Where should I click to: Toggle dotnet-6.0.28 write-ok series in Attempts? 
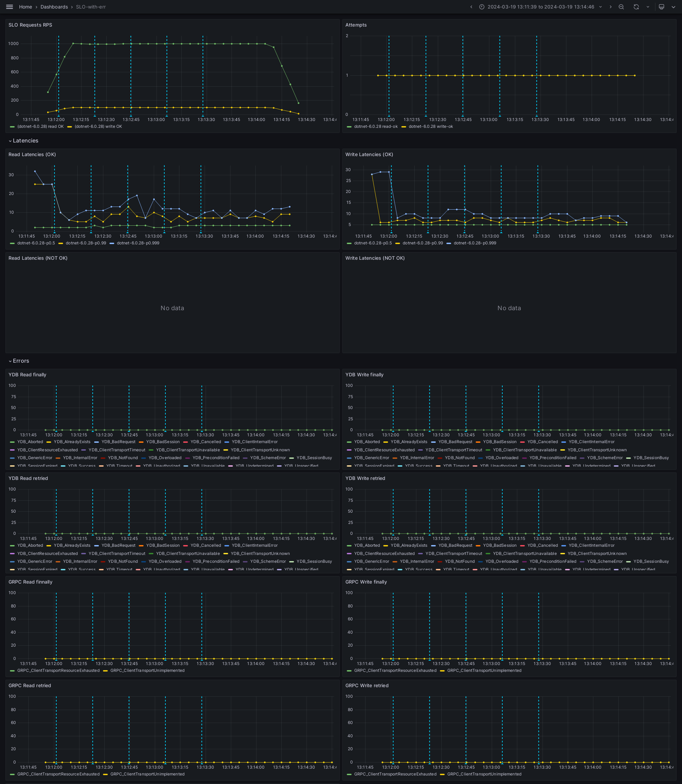point(430,127)
